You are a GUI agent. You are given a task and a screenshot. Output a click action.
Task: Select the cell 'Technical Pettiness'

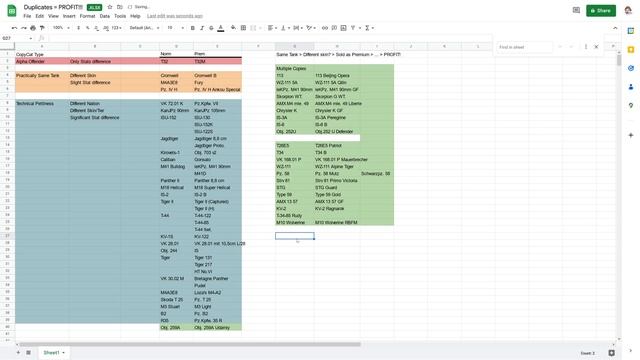click(42, 104)
